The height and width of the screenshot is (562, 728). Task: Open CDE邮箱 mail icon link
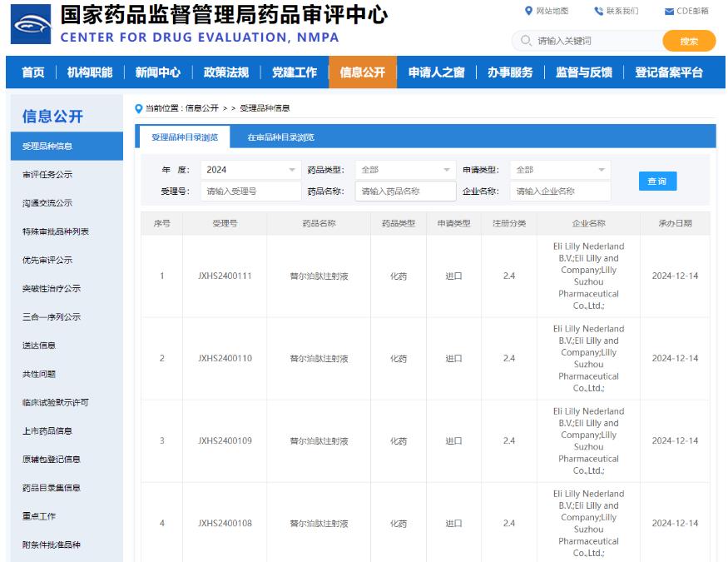(x=669, y=11)
